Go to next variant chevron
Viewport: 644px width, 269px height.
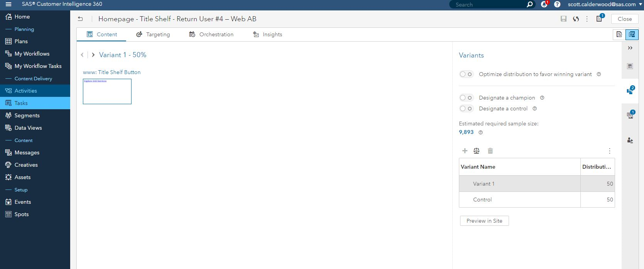93,55
